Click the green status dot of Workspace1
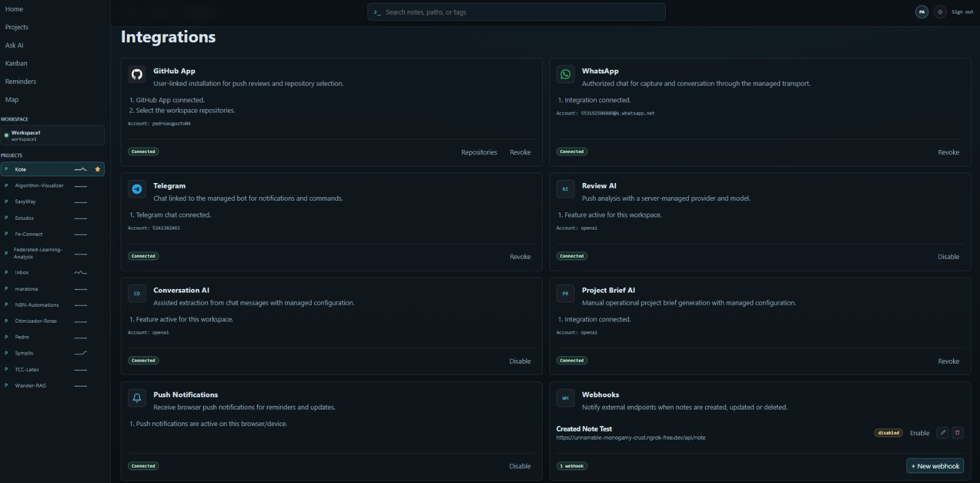This screenshot has height=483, width=980. 6,135
